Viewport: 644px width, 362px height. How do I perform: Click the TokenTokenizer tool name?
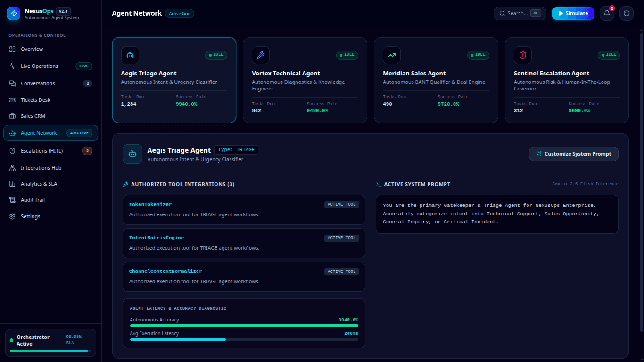[150, 205]
